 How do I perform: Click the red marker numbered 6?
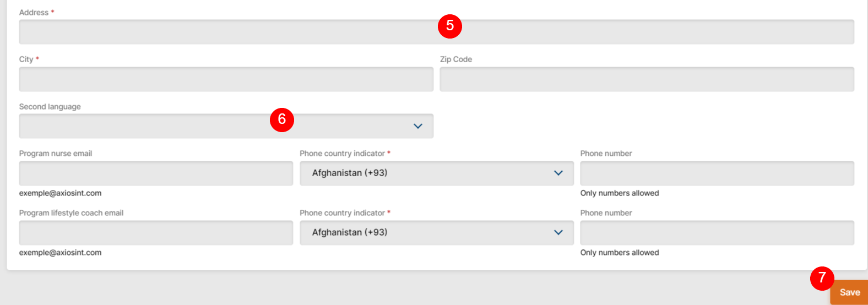(x=282, y=119)
